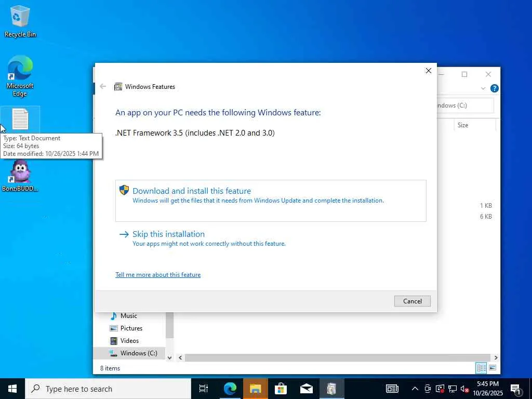The image size is (532, 399).
Task: Switch File Explorer to details view icon
Action: click(481, 368)
